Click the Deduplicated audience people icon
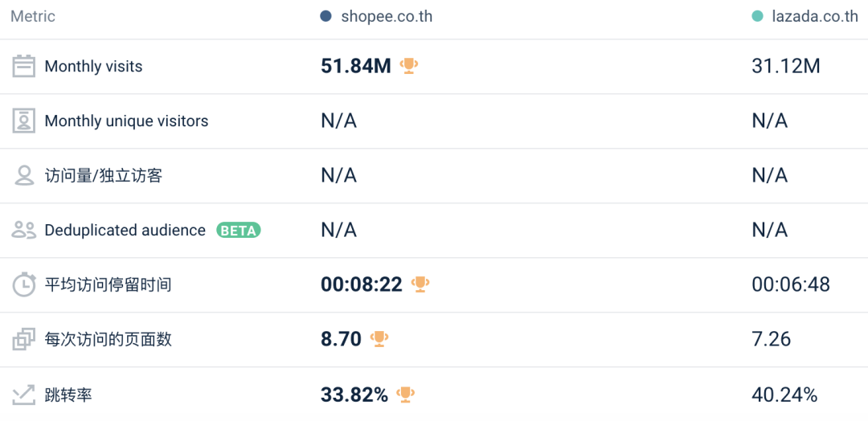 24,230
